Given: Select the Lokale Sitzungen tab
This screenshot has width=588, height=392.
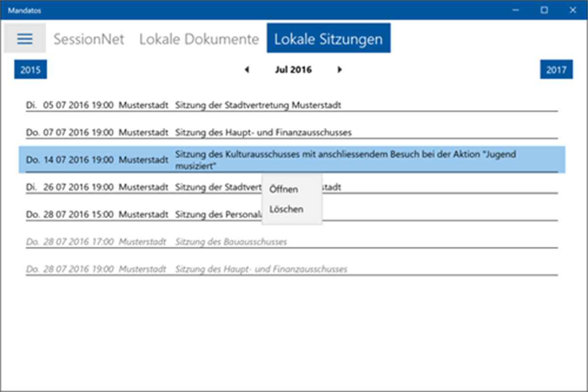Looking at the screenshot, I should (328, 39).
